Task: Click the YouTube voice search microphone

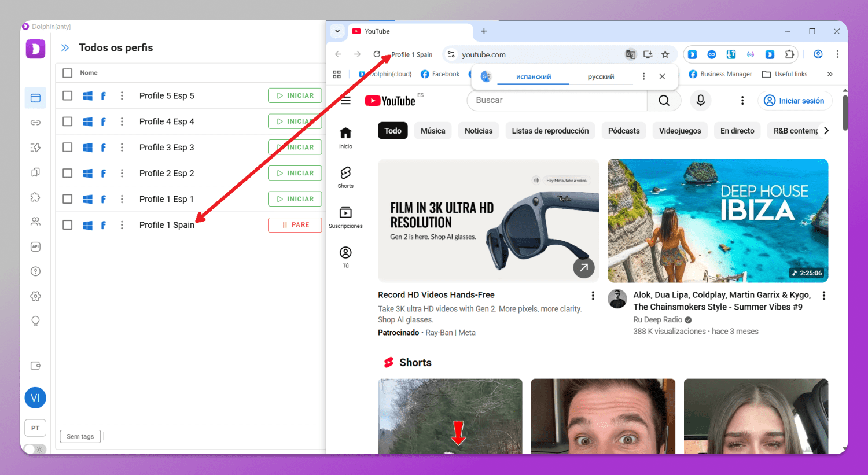Action: point(700,101)
